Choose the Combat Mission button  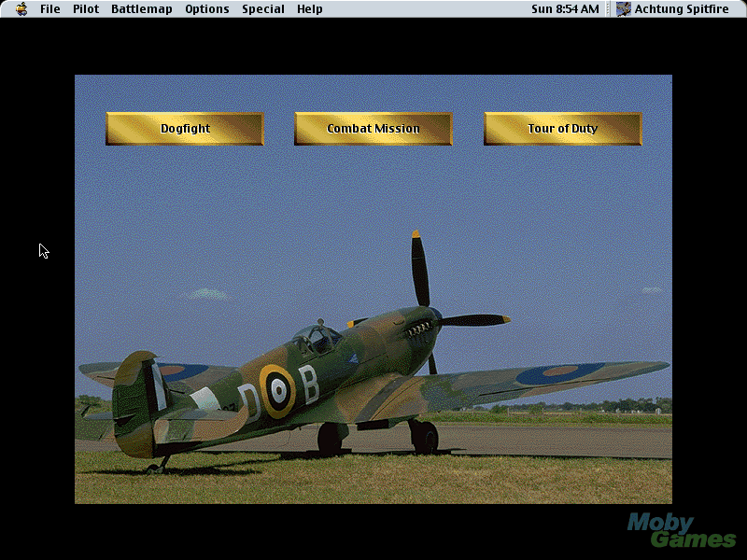click(x=373, y=129)
